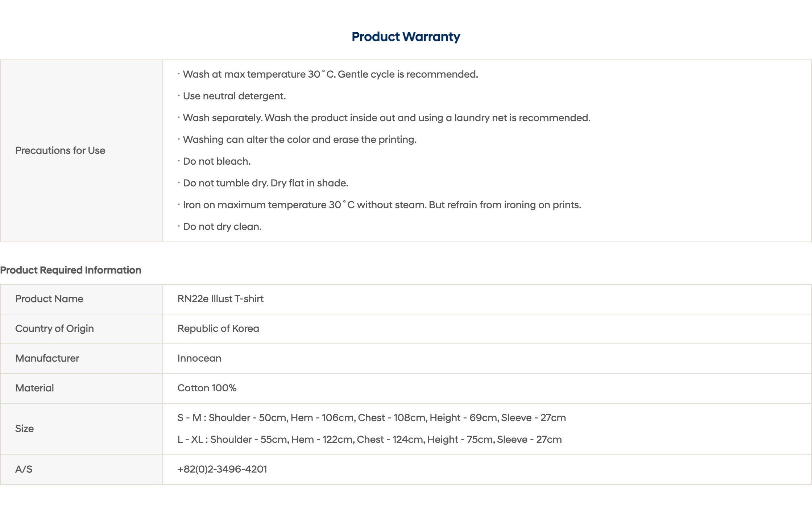Click the Country of Origin label

click(x=54, y=329)
